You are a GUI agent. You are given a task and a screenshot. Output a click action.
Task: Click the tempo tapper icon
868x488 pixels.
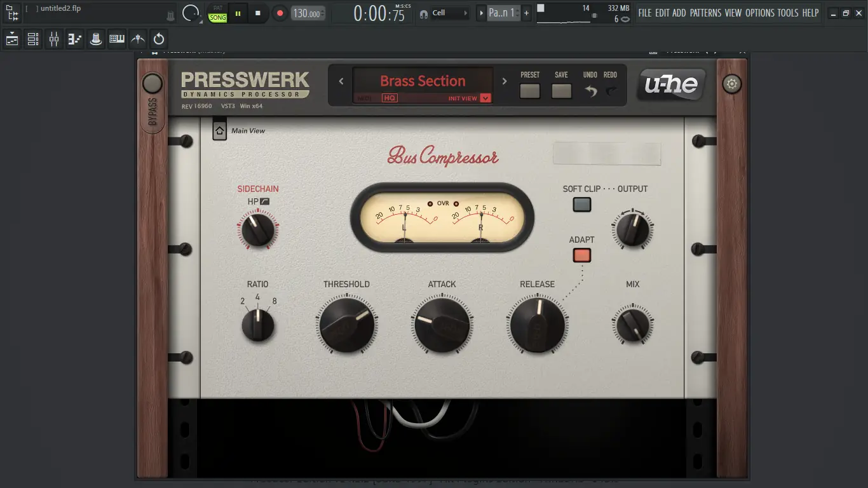click(x=138, y=39)
